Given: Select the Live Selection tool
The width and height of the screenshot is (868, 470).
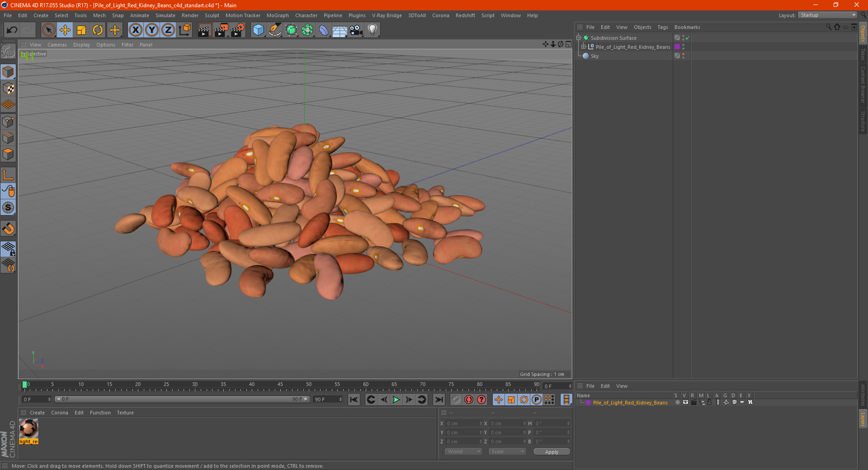Looking at the screenshot, I should 48,30.
